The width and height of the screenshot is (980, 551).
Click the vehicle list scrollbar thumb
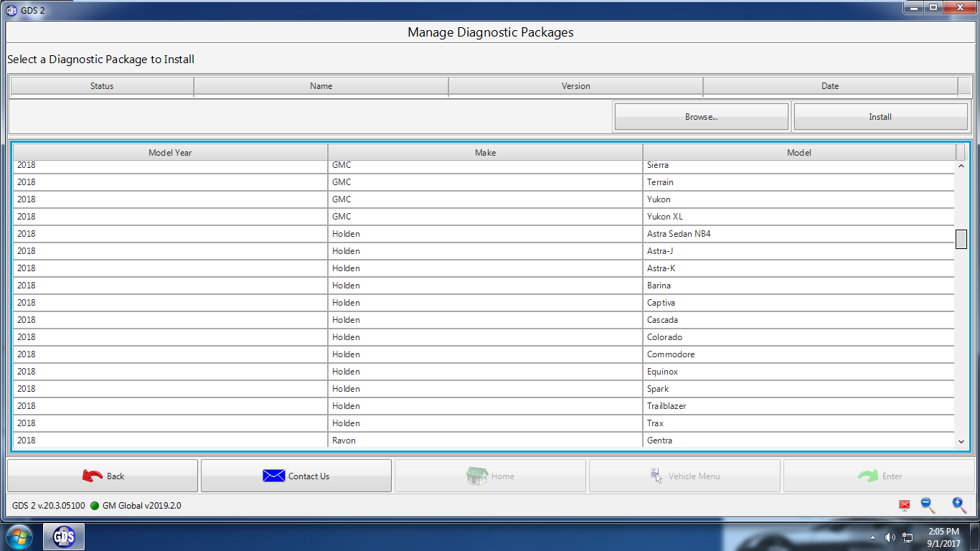coord(961,239)
